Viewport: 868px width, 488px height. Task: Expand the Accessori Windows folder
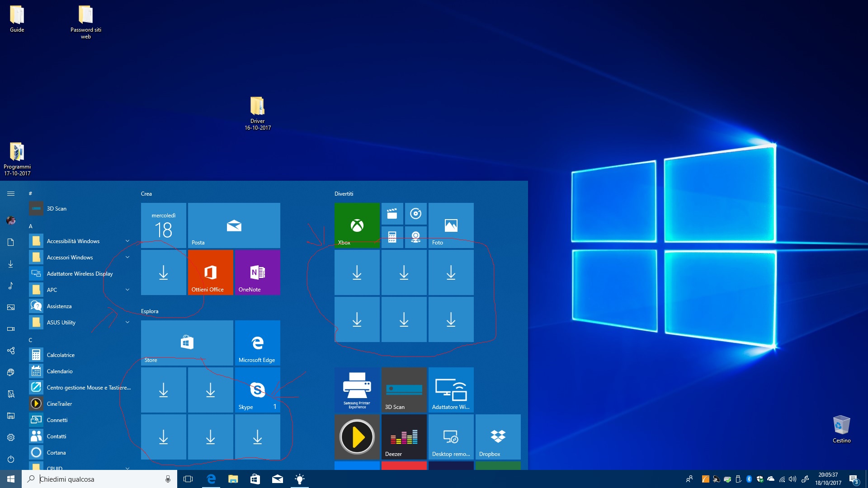click(x=80, y=258)
